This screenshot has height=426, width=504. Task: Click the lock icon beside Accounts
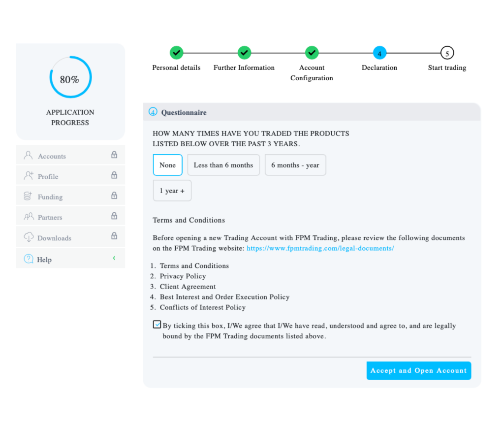tap(114, 155)
